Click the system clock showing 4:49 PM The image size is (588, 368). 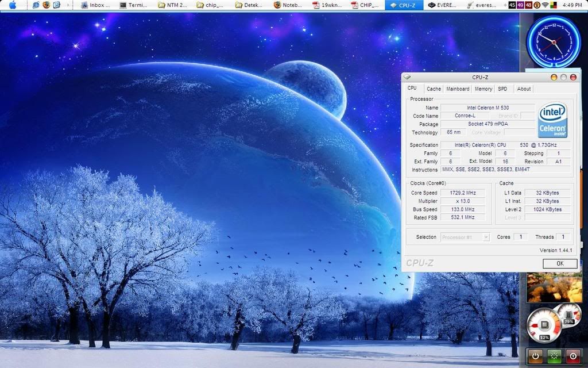click(572, 5)
